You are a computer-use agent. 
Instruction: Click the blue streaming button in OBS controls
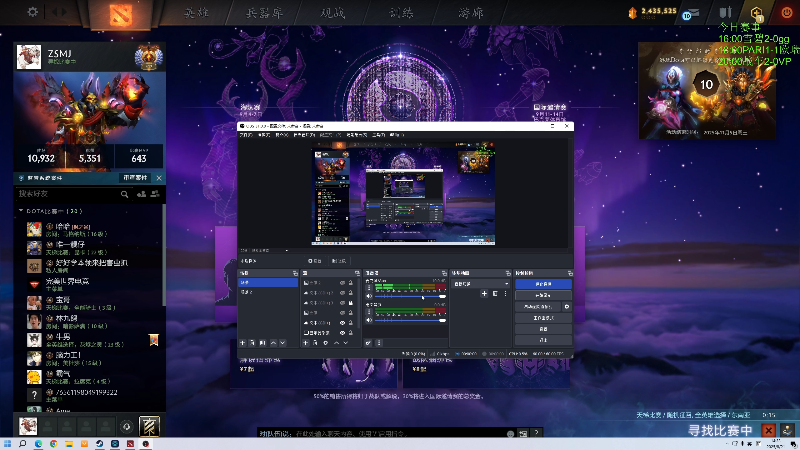click(543, 284)
